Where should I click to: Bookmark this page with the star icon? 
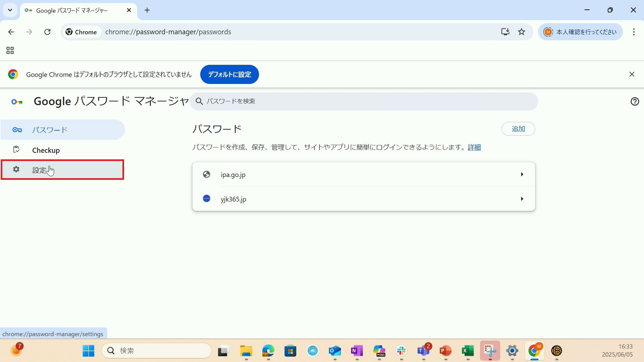[522, 32]
